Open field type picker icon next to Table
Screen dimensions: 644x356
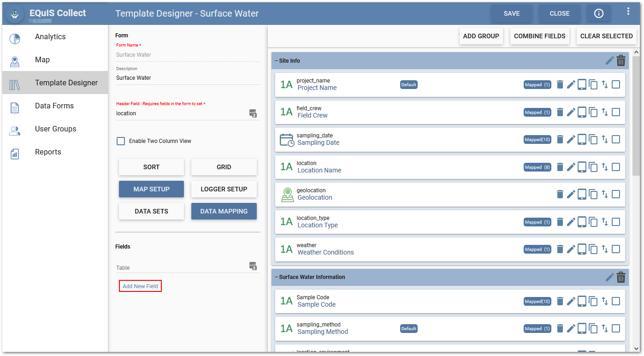click(x=253, y=266)
